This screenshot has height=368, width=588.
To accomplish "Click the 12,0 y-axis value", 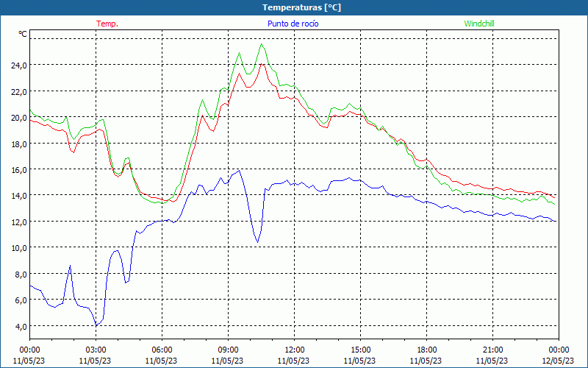I will coord(19,222).
